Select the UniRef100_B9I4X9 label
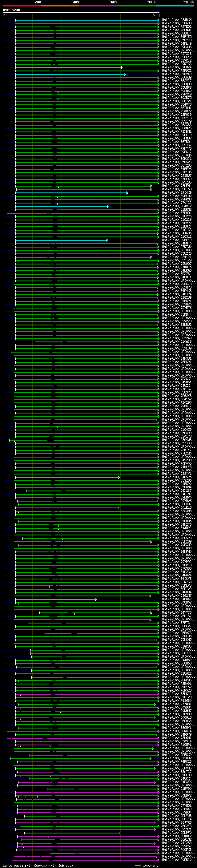This screenshot has height=868, width=197. 177,193
